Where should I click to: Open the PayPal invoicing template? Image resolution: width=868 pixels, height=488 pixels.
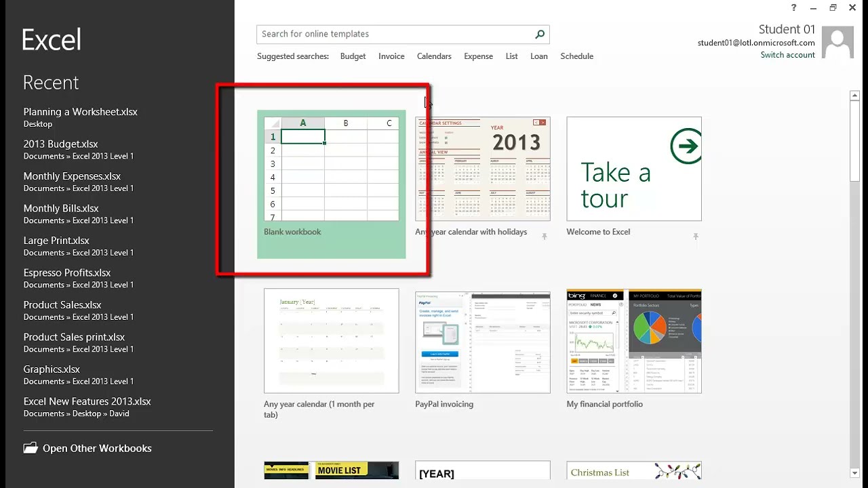(482, 342)
